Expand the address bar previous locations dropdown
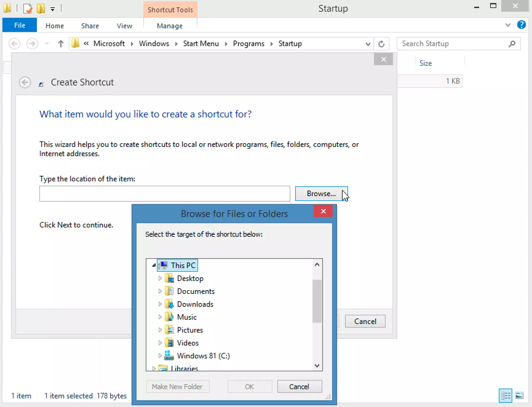Image resolution: width=532 pixels, height=407 pixels. point(368,44)
